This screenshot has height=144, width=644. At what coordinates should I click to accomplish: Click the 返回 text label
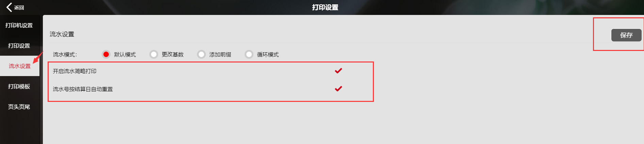pyautogui.click(x=19, y=7)
